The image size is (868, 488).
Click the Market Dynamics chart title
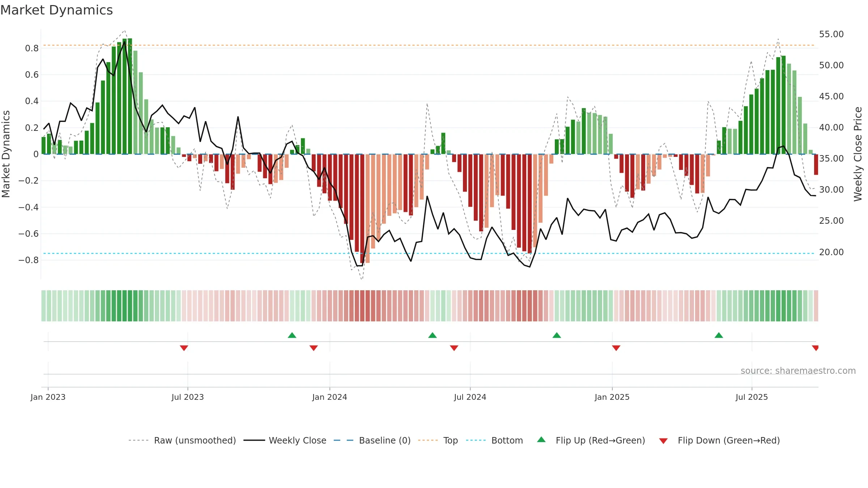(56, 10)
